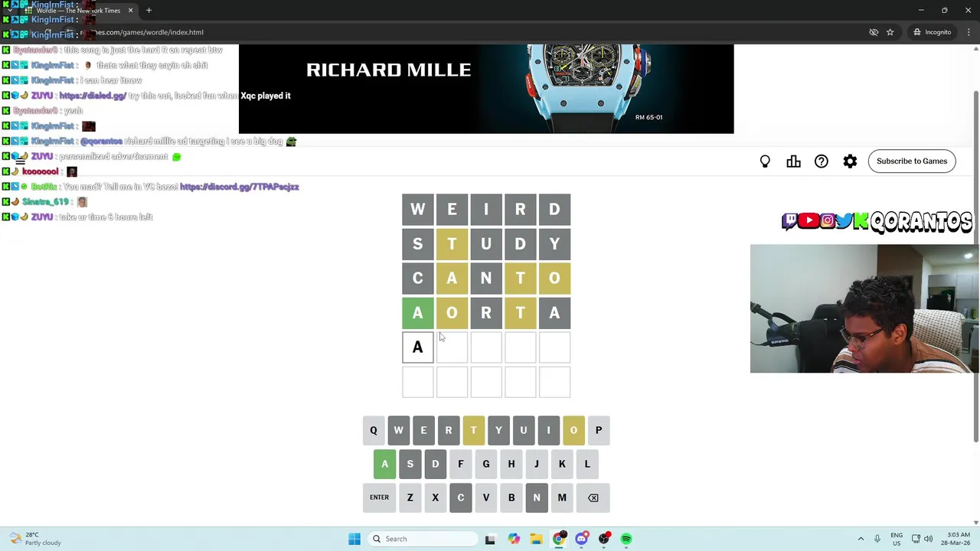This screenshot has height=551, width=980.
Task: Click the Richard Mille banner advertisement
Action: point(486,89)
